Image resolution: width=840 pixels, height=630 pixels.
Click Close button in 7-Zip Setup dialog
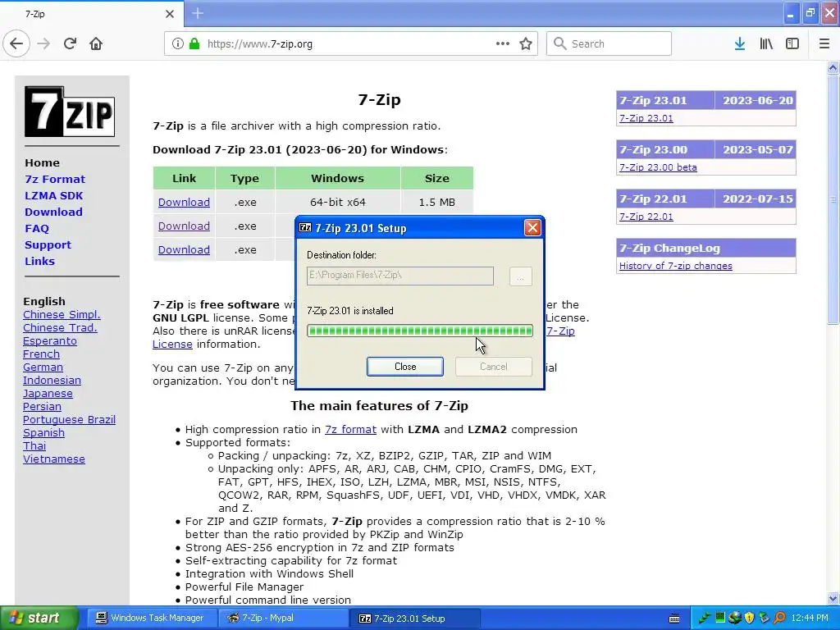point(405,367)
